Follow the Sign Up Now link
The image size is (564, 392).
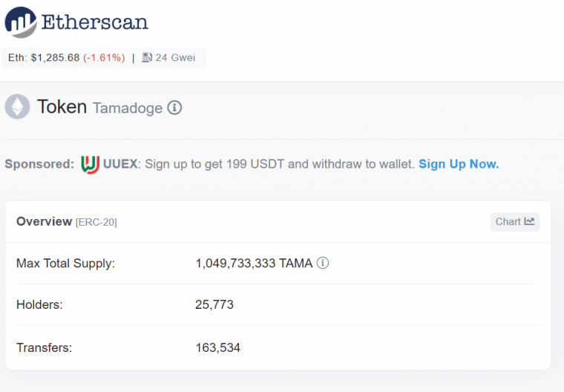[459, 164]
